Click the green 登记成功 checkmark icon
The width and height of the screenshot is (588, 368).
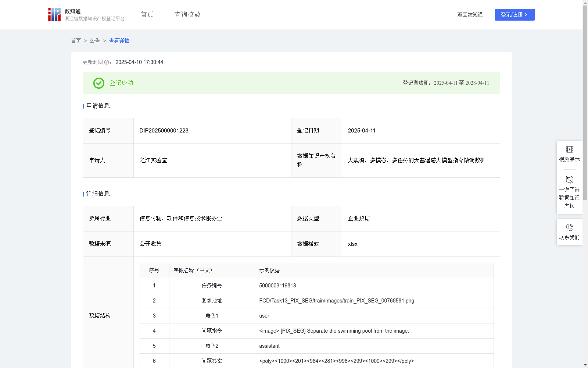[x=99, y=83]
